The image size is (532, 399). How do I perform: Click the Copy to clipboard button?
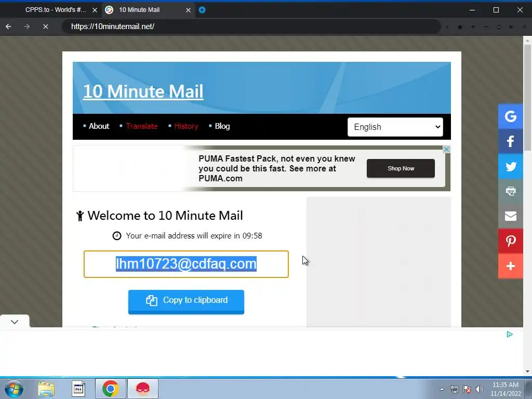187,302
